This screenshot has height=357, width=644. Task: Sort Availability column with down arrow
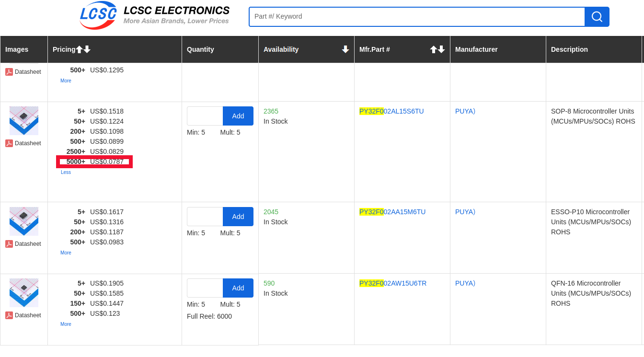345,49
